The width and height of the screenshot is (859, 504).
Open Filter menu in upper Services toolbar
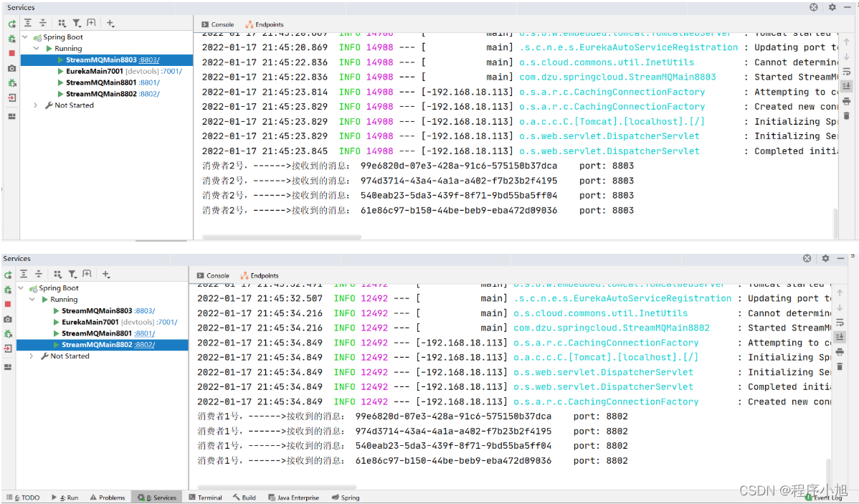pyautogui.click(x=77, y=23)
